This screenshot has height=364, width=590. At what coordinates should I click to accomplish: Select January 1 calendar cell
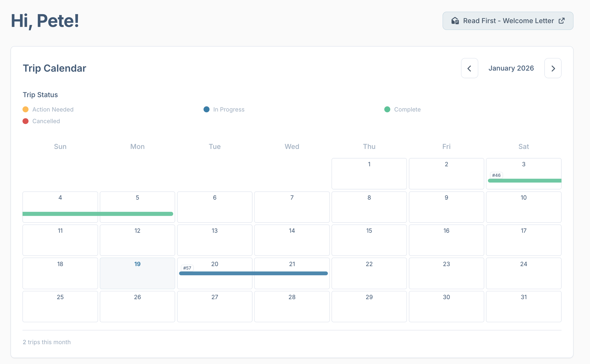tap(369, 174)
